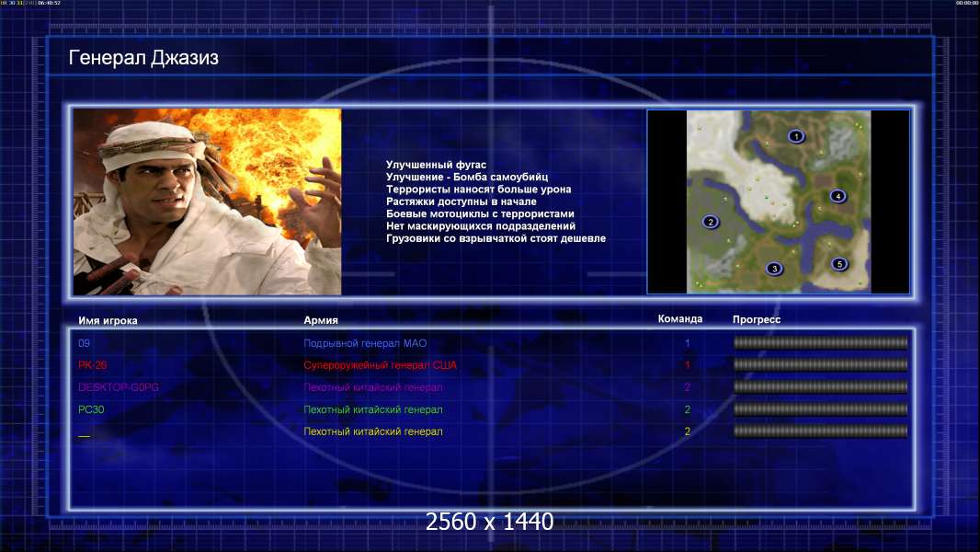Click the 'Генерал Джазиз' title
980x552 pixels.
point(143,58)
